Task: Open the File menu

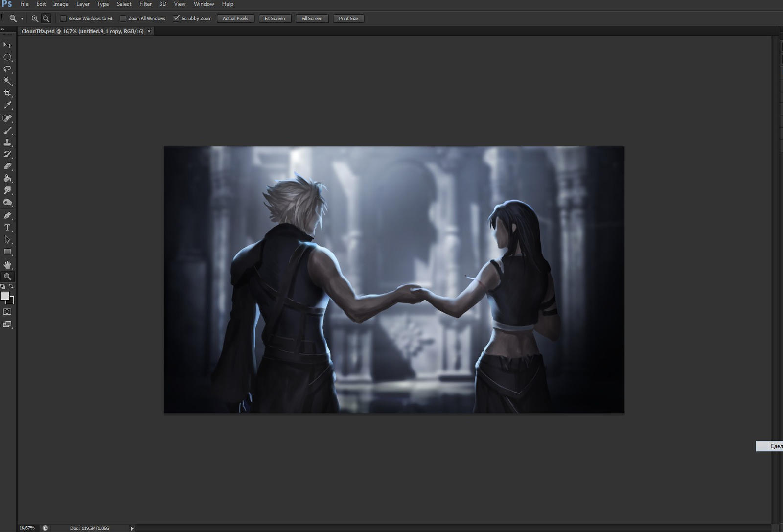Action: click(x=24, y=4)
